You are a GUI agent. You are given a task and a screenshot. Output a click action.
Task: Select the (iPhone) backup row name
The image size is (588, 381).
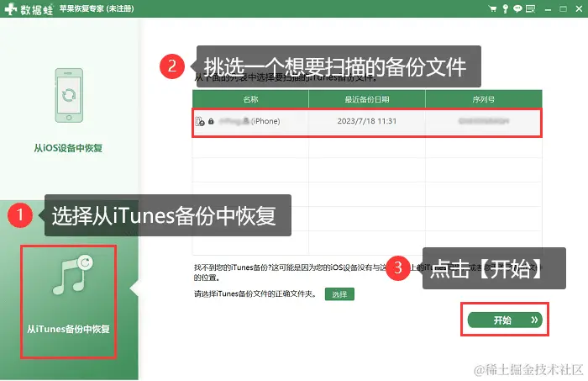(249, 121)
